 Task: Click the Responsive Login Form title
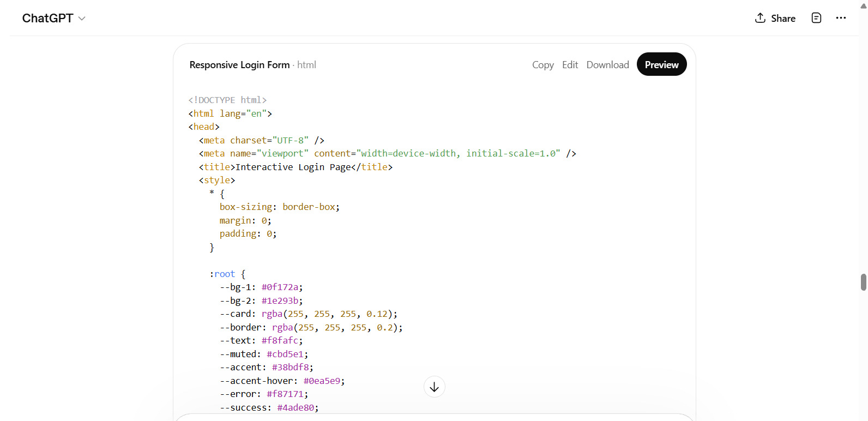click(239, 65)
